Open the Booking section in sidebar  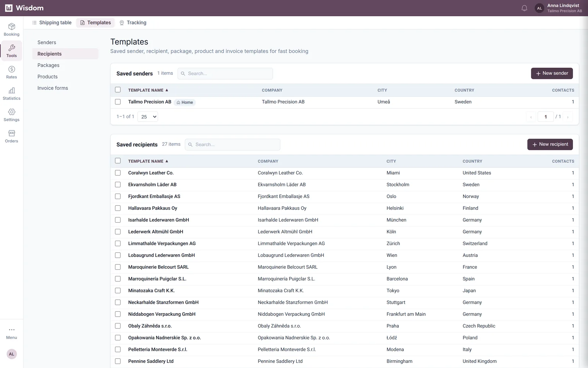[11, 30]
